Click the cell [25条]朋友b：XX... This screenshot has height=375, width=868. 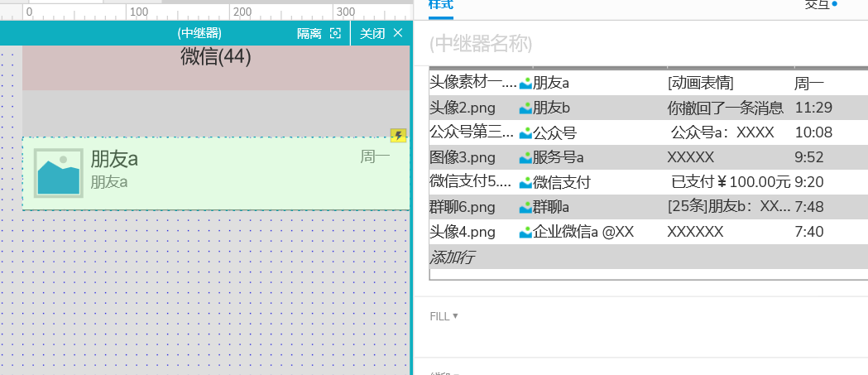[x=730, y=207]
